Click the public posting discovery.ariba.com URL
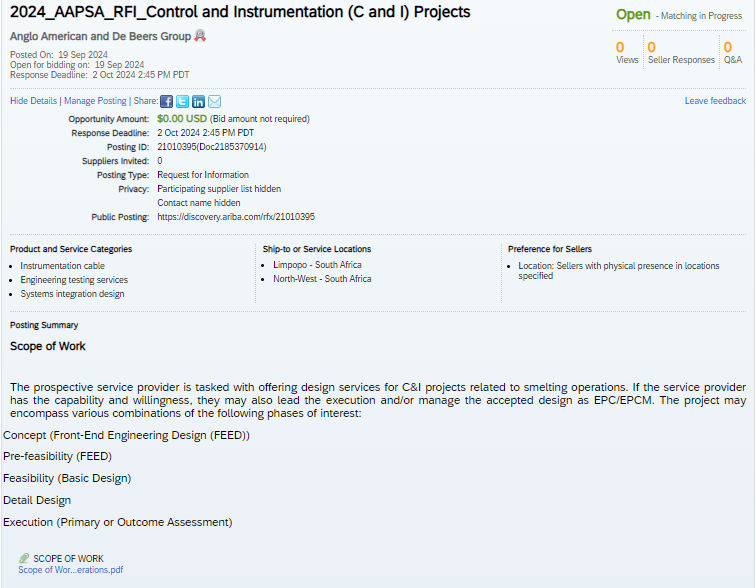 [x=236, y=217]
